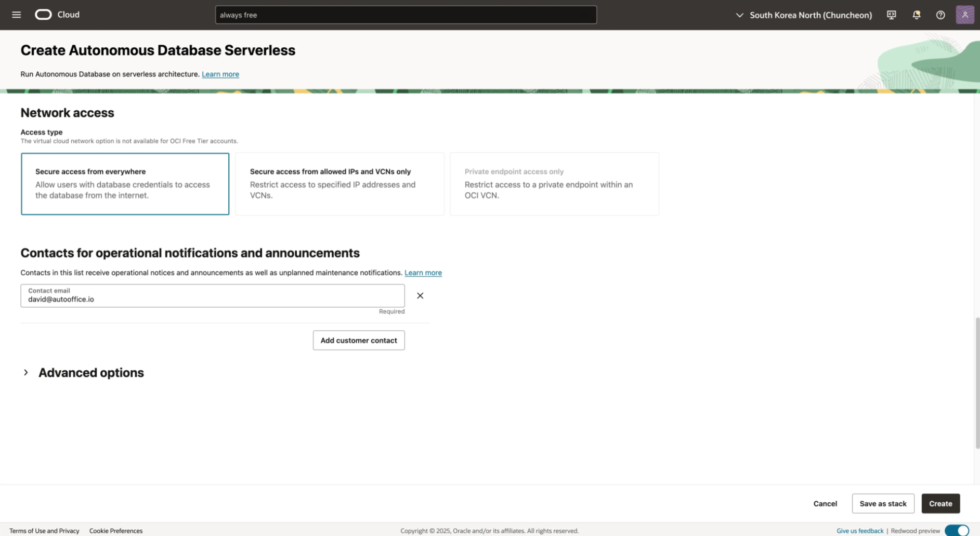
Task: Expand the region selector South Korea North
Action: pos(804,15)
